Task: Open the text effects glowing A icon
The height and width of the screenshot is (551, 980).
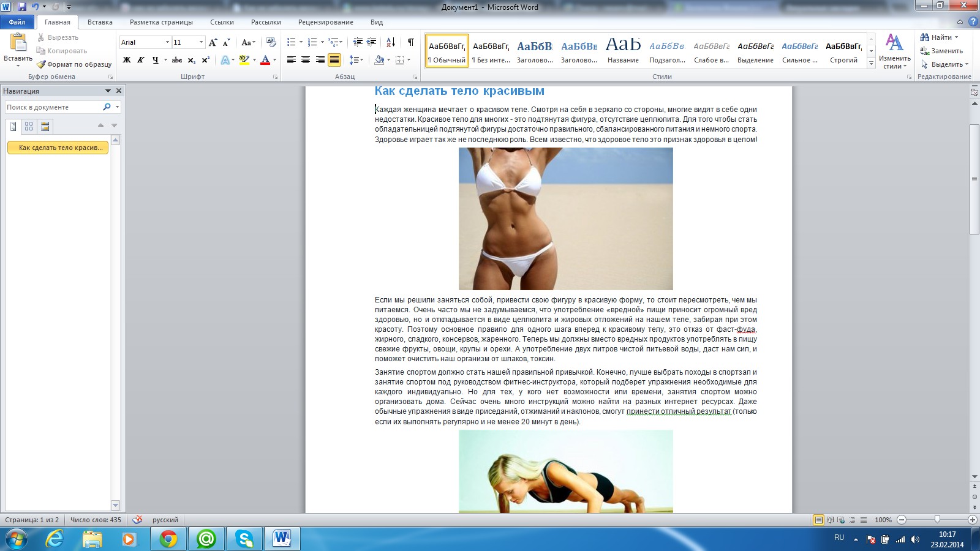Action: tap(225, 60)
